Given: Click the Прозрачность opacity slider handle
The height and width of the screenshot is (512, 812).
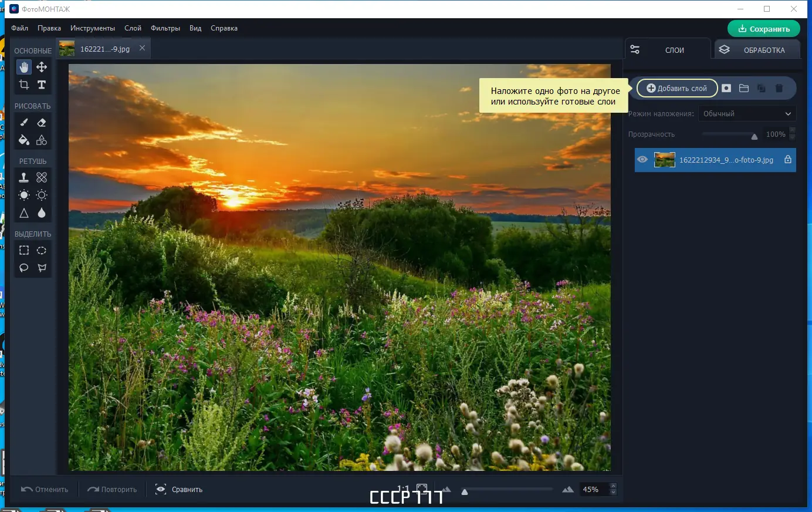Looking at the screenshot, I should (x=755, y=136).
